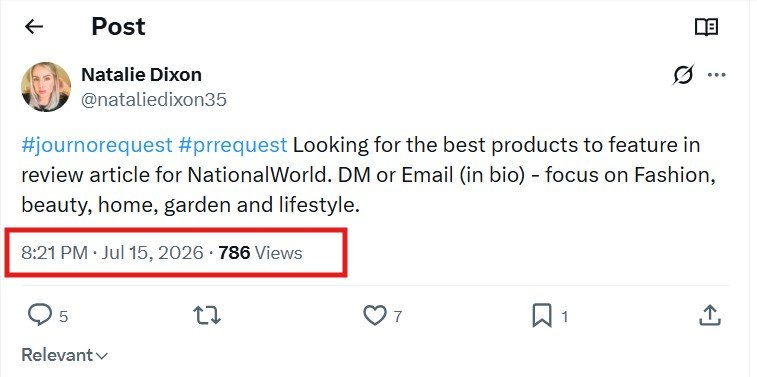Bookmark the post with bookmark icon

click(542, 316)
